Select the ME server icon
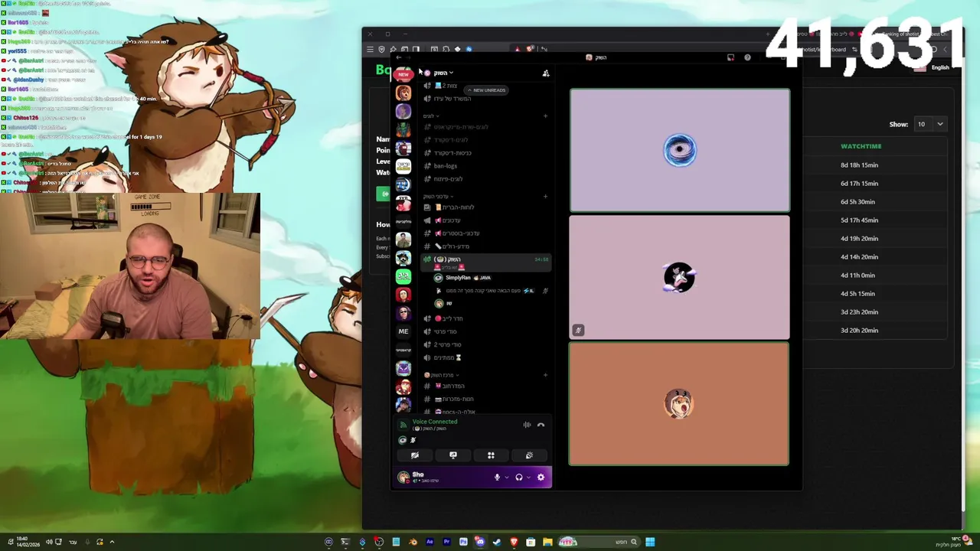 coord(403,331)
